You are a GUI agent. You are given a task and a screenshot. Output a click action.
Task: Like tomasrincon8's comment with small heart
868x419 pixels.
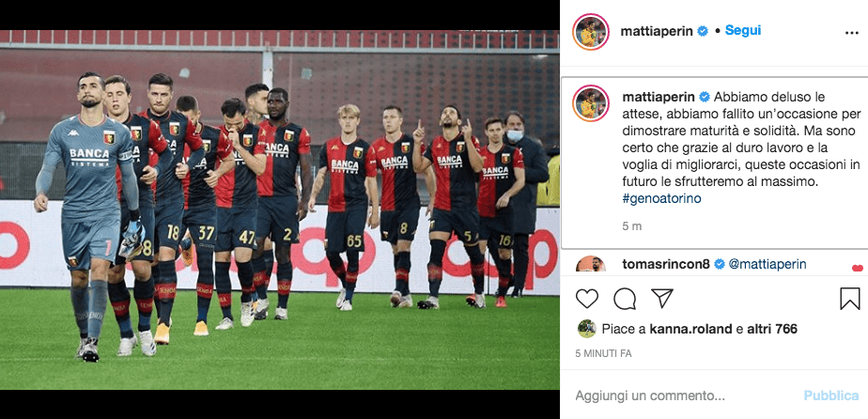click(x=857, y=268)
